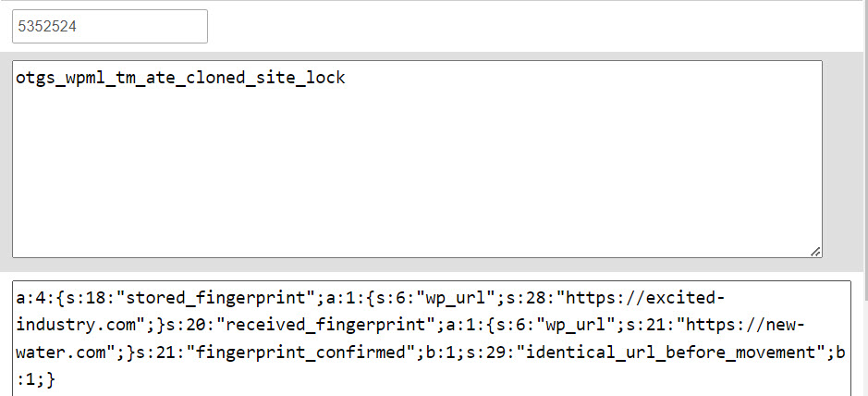The image size is (868, 396).
Task: Place cursor on otgs_wpml_tm_ate_cloned_site_lock text
Action: (x=180, y=78)
